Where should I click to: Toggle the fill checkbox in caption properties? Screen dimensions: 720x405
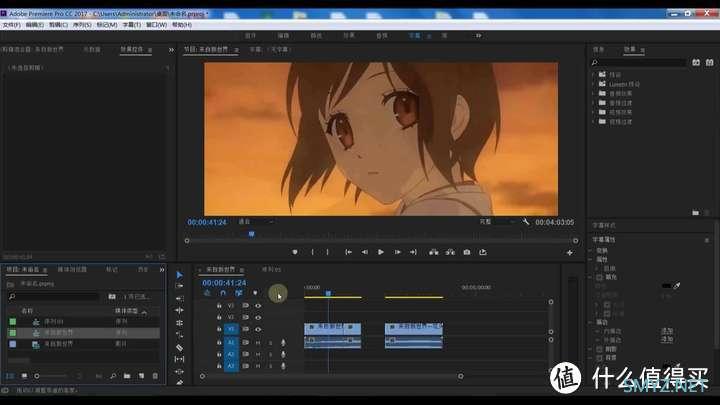[x=599, y=277]
